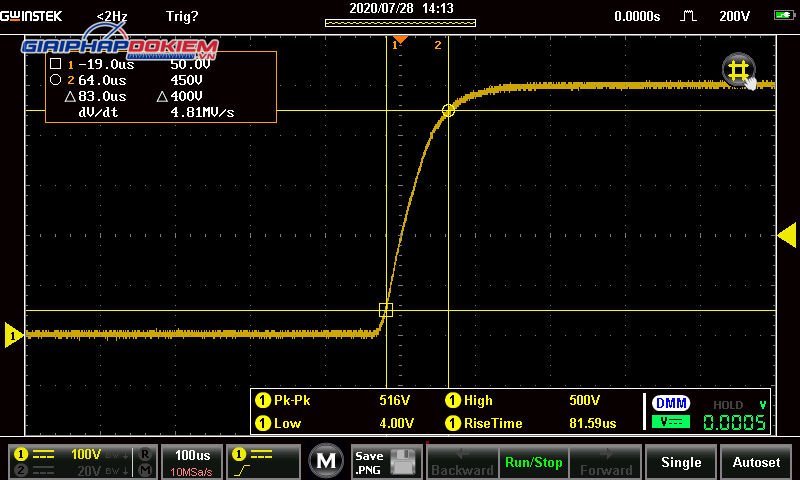800x480 pixels.
Task: Select the cursor 2 number label at top
Action: pyautogui.click(x=438, y=45)
